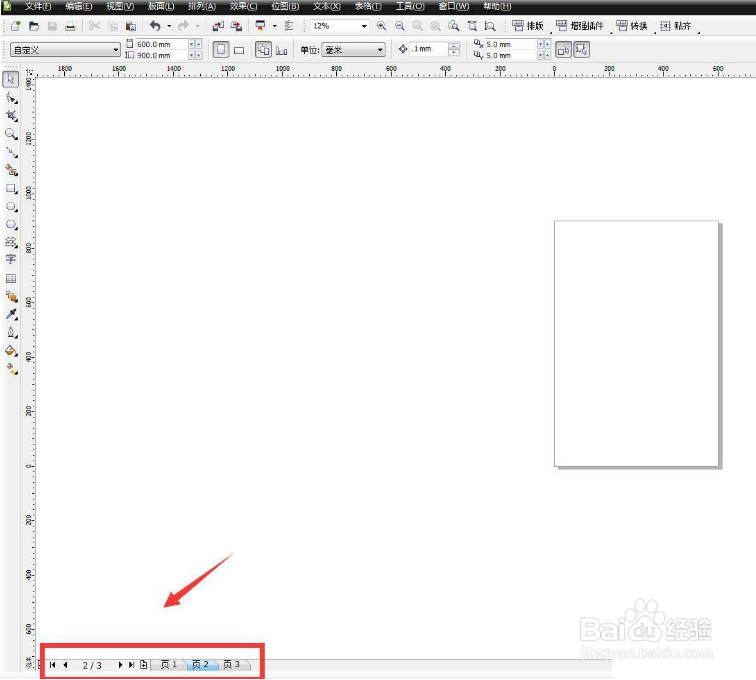
Task: Click the 增强插件 button
Action: coord(580,26)
